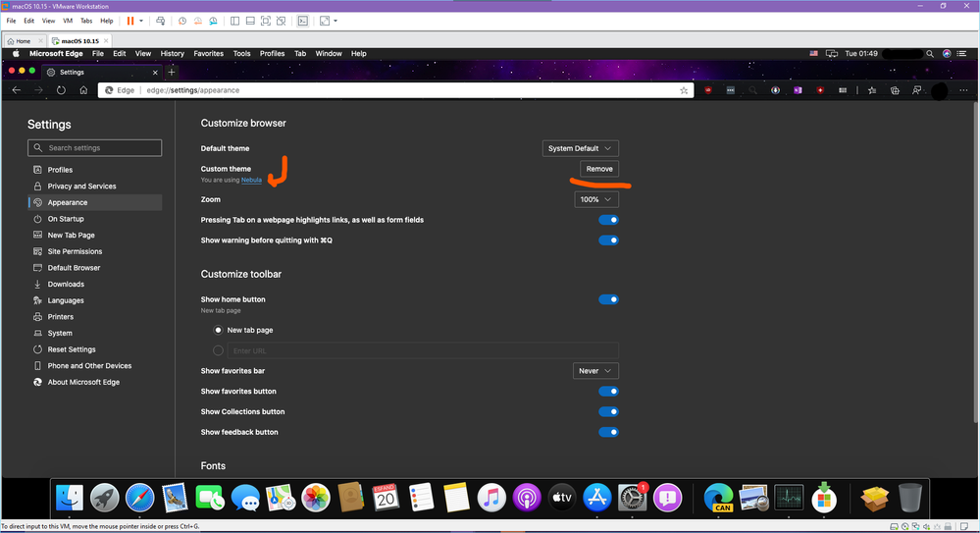The image size is (980, 533).
Task: Open the Send feedback toolbar icon
Action: 917,90
